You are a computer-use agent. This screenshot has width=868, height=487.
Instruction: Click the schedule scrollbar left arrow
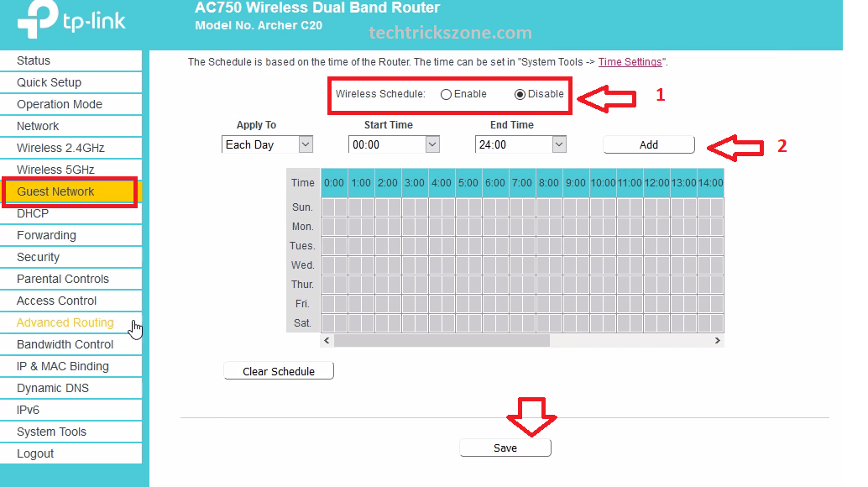pos(327,341)
